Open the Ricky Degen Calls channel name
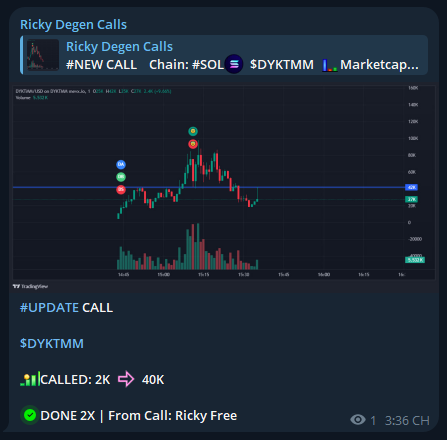The height and width of the screenshot is (440, 447). coord(73,25)
